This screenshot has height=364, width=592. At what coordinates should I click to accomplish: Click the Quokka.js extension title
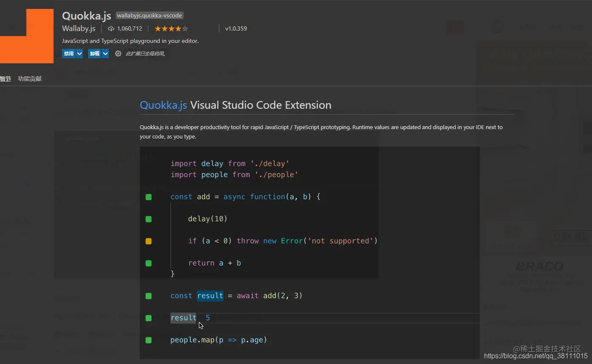(x=86, y=16)
